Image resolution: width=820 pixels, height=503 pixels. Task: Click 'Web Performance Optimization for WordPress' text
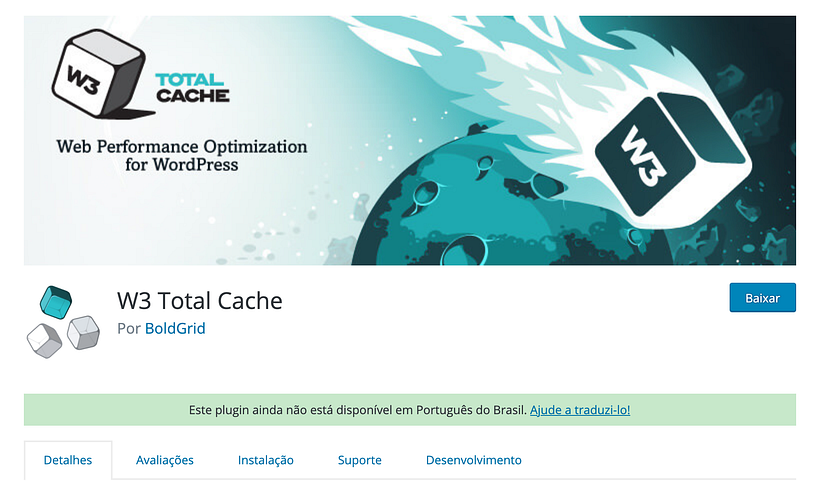pos(181,155)
